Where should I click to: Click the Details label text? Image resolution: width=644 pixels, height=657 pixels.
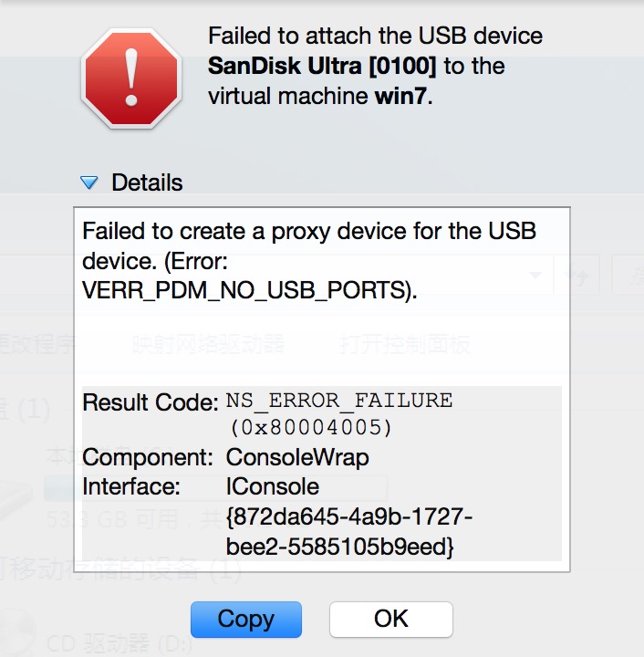pyautogui.click(x=147, y=182)
